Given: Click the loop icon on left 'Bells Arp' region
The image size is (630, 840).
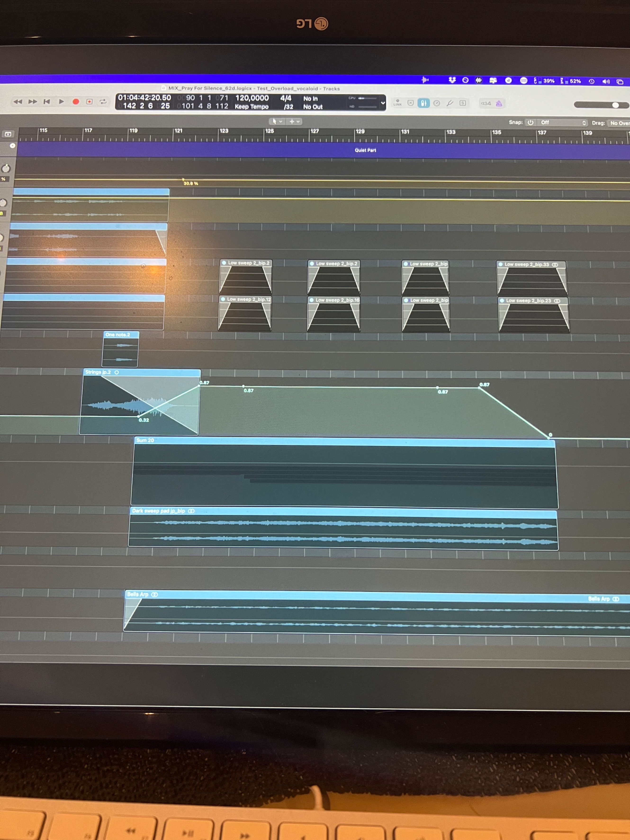Looking at the screenshot, I should [x=155, y=595].
